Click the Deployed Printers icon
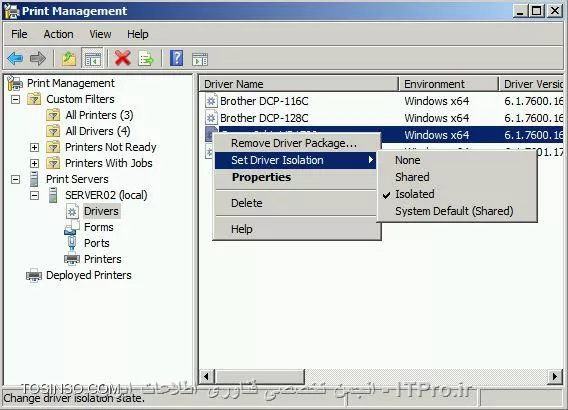Image resolution: width=568 pixels, height=410 pixels. click(x=34, y=275)
